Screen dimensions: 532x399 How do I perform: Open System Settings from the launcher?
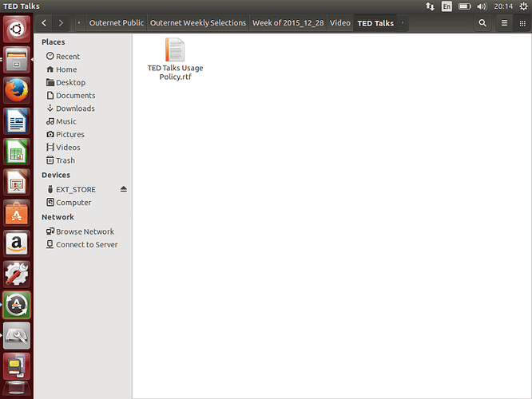click(17, 275)
